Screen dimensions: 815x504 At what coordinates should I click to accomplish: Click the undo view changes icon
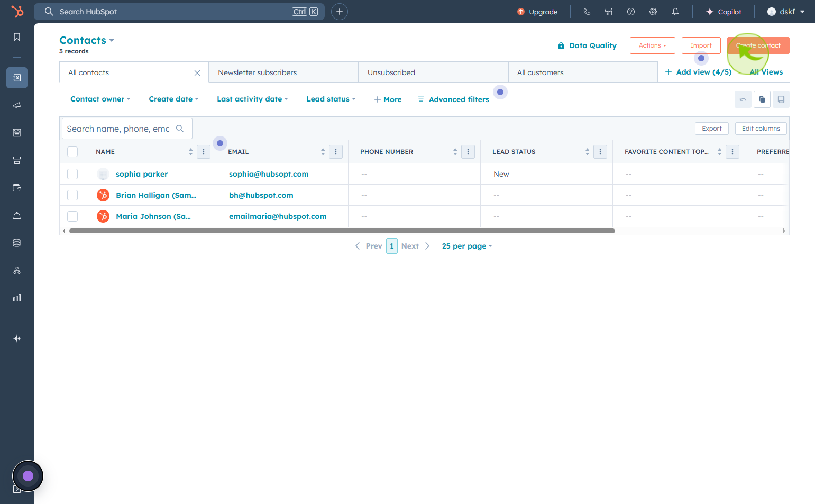743,99
